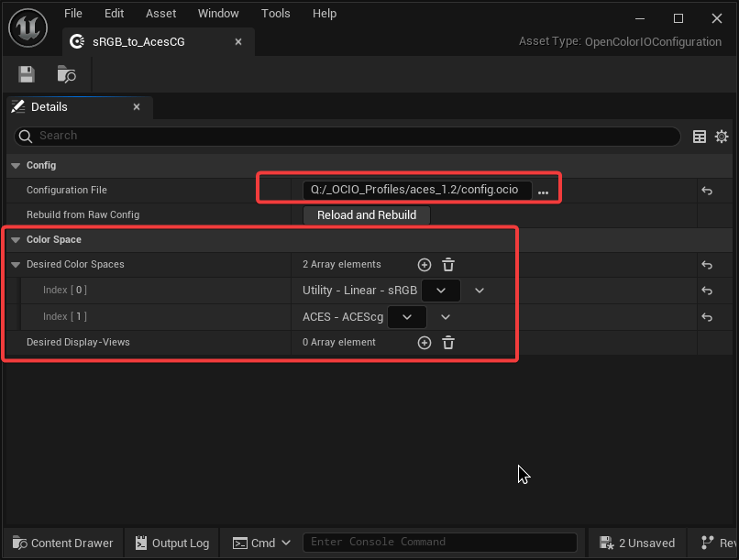
Task: Open Details panel settings gear
Action: pos(722,137)
